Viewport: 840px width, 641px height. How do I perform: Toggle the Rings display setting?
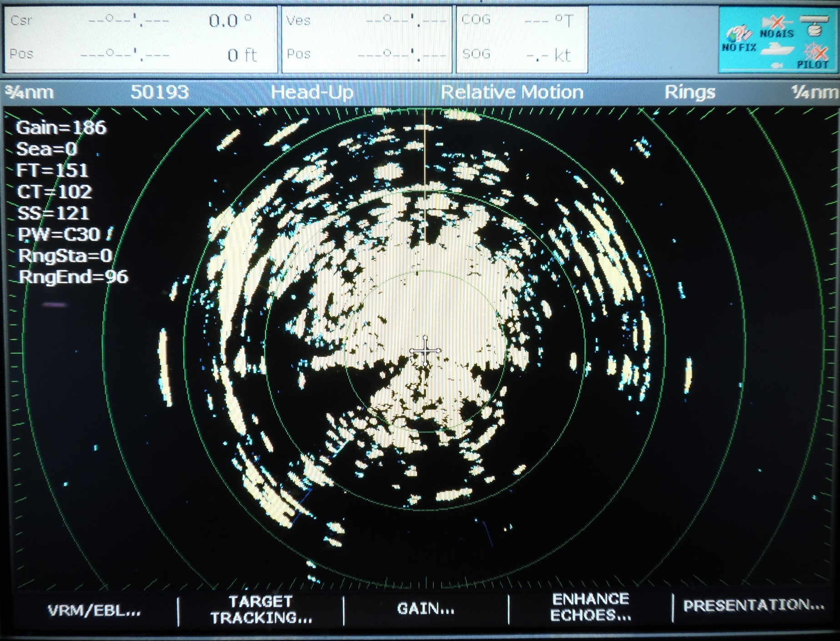coord(690,92)
